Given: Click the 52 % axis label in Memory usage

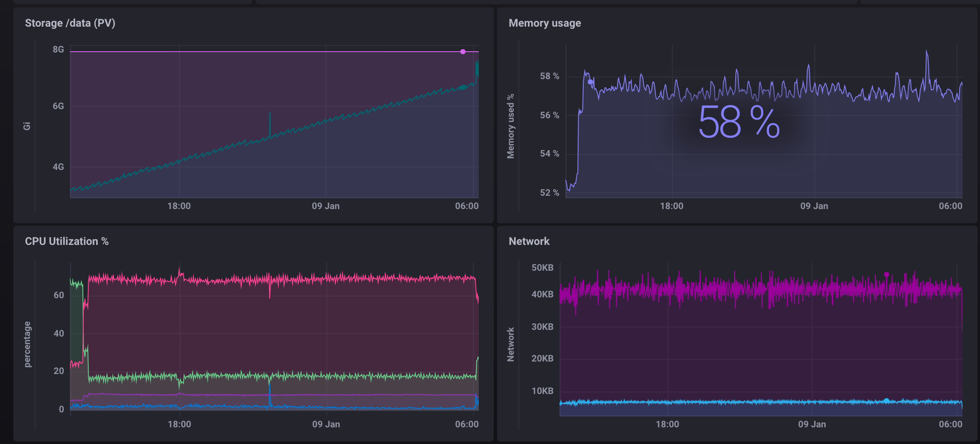Looking at the screenshot, I should [x=550, y=193].
